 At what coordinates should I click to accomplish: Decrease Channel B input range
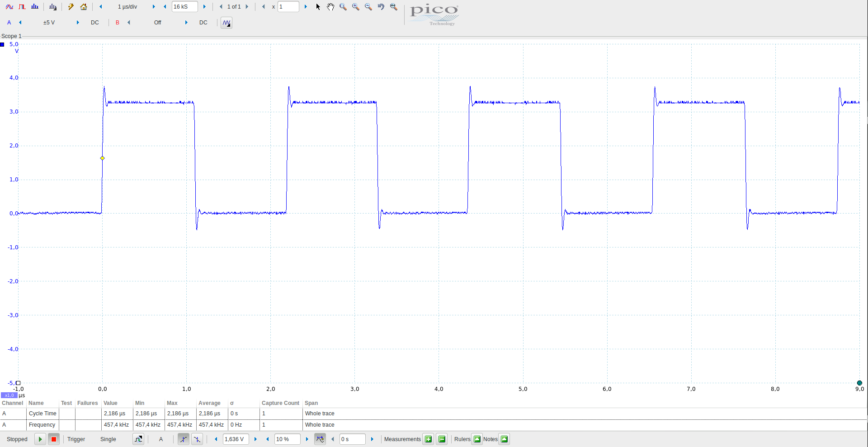point(129,23)
